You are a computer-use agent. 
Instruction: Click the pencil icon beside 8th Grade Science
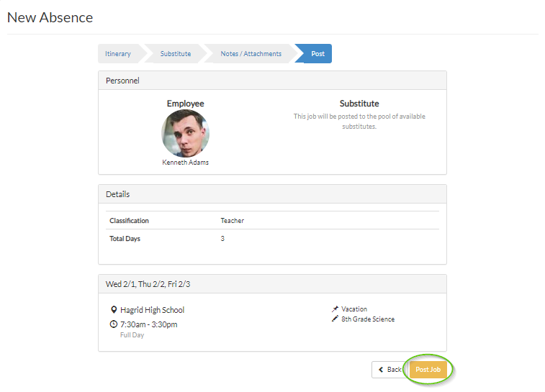click(x=335, y=319)
